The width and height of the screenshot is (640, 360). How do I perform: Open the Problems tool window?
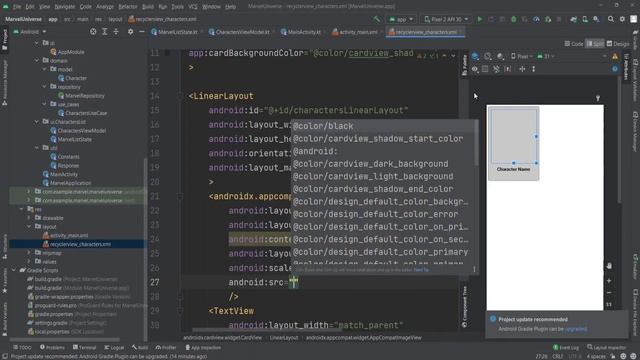pos(52,347)
